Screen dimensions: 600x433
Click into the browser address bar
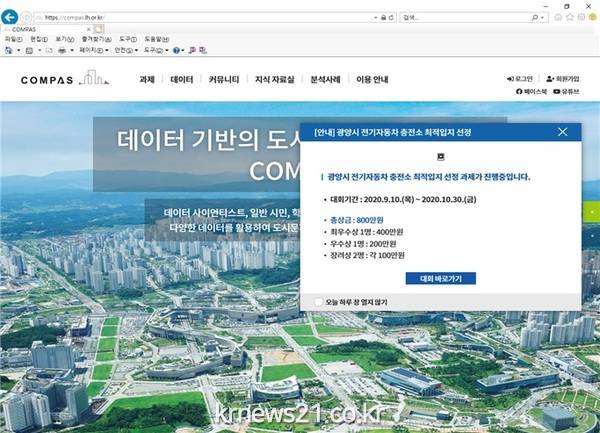click(200, 19)
